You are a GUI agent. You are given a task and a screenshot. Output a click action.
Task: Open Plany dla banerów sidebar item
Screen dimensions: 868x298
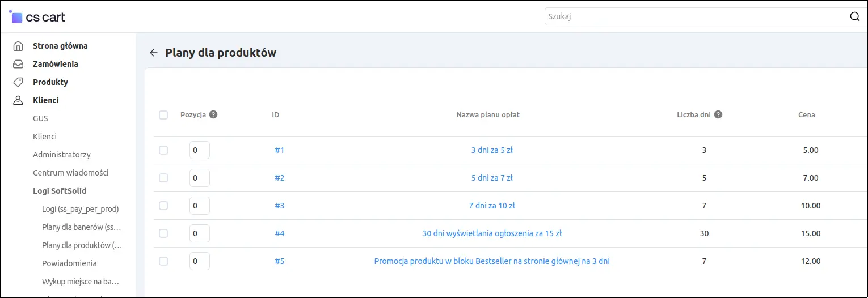[82, 227]
